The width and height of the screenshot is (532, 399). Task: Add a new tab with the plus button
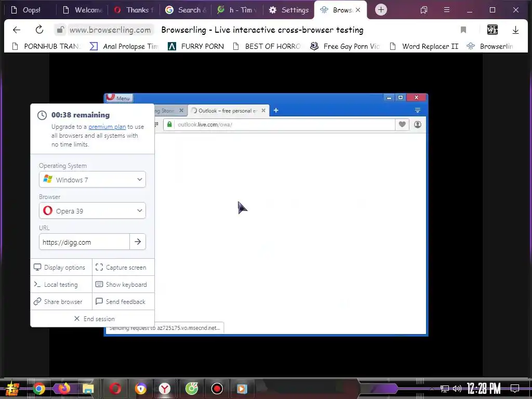point(381,10)
